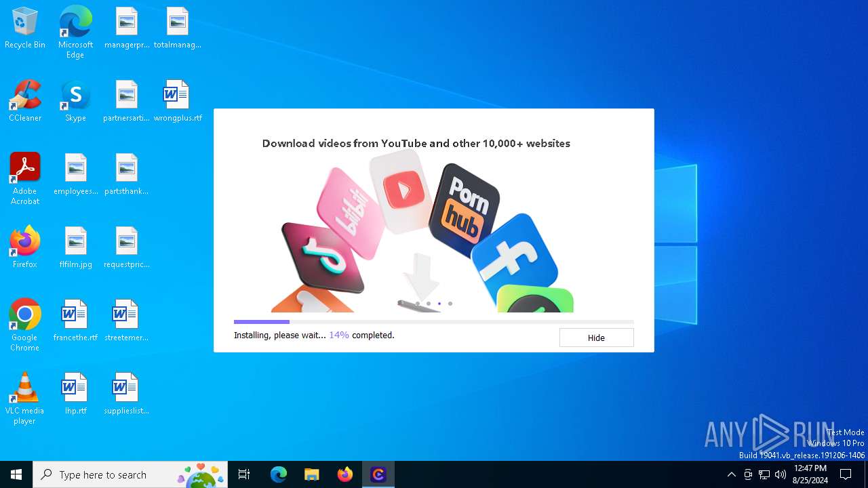Open Firefox desktop shortcut
The image size is (868, 488).
click(25, 248)
